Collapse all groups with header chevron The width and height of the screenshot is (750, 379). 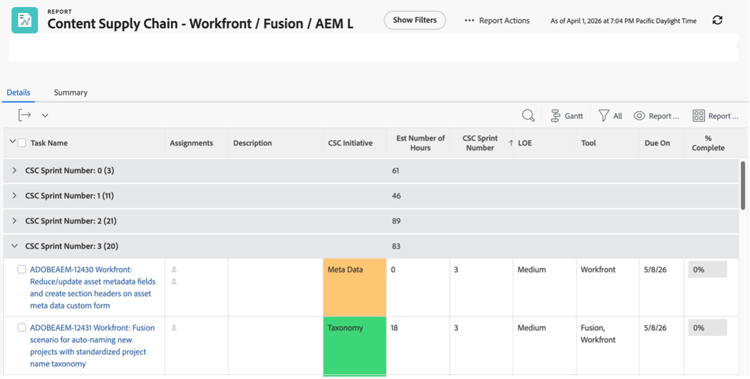[12, 141]
